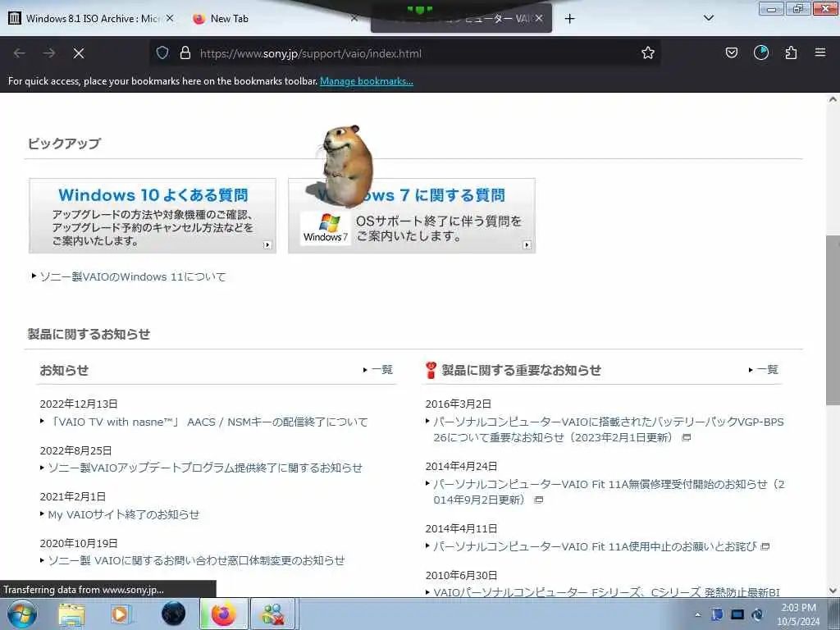Open VAIOアップデートプログラム提供終了 notice
The image size is (840, 630).
pos(205,468)
